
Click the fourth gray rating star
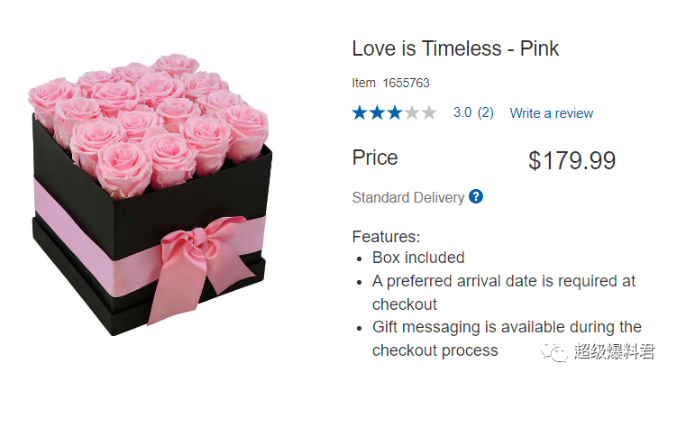click(411, 113)
